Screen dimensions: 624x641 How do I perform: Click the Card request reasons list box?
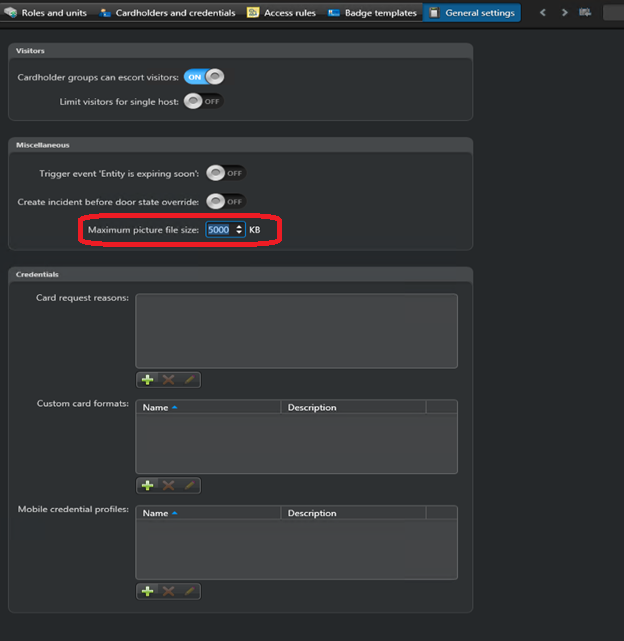(296, 331)
